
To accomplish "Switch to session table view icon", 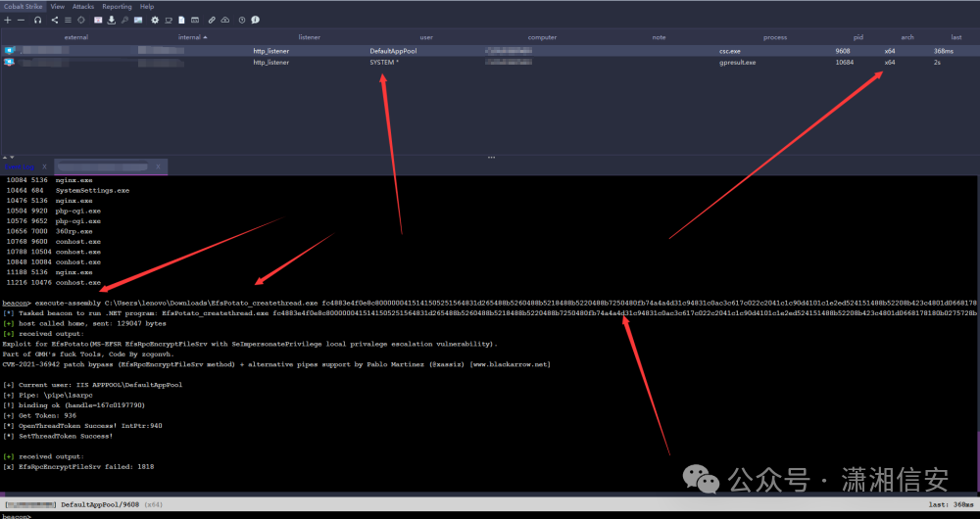I will click(69, 20).
